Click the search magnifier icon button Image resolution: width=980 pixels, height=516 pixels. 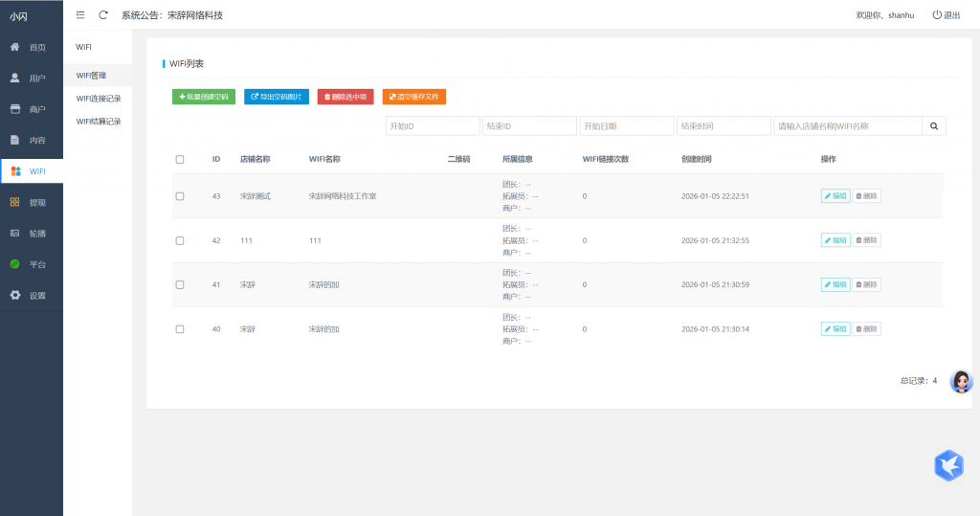[933, 126]
